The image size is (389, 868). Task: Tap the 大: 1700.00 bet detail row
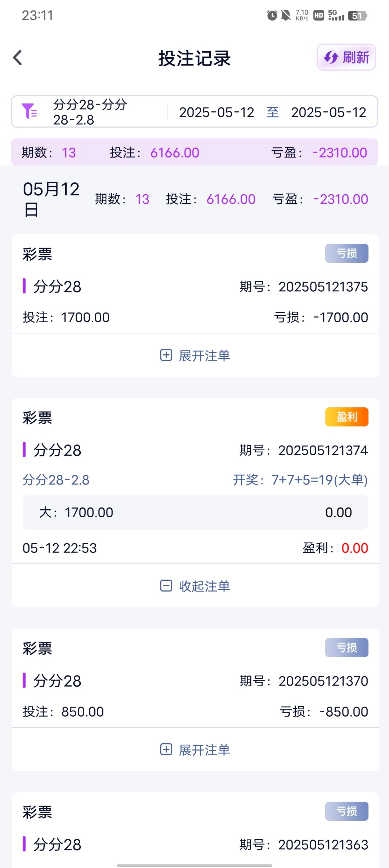[x=195, y=512]
